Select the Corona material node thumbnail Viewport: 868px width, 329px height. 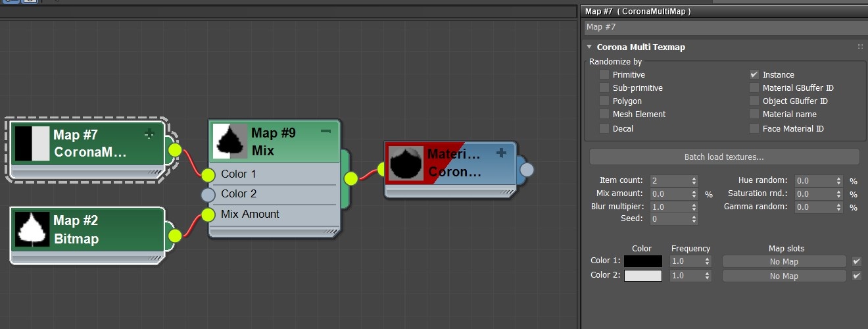406,163
